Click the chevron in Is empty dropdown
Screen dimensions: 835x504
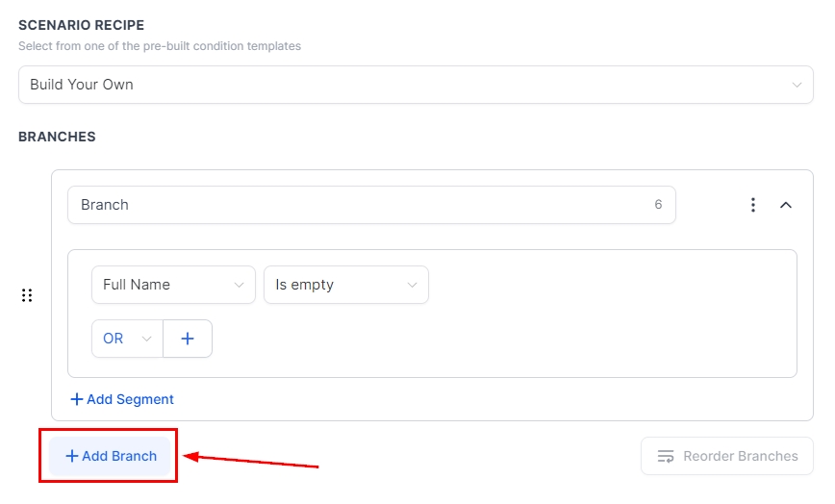[x=412, y=285]
